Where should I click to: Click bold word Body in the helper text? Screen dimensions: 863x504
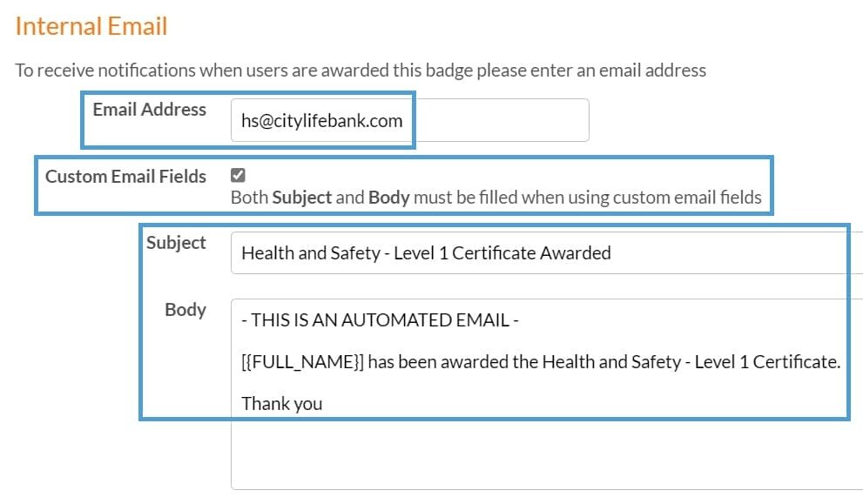[x=388, y=198]
